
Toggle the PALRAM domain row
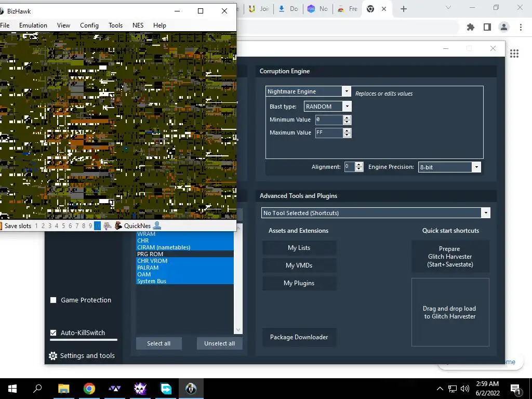[185, 268]
